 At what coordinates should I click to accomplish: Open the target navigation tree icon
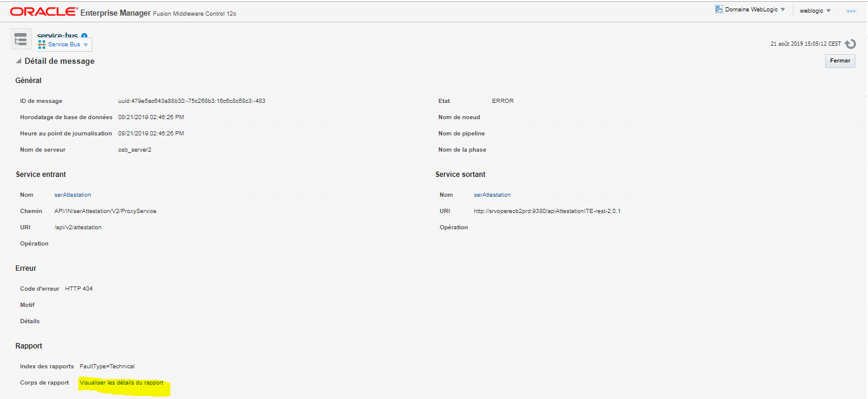[21, 40]
